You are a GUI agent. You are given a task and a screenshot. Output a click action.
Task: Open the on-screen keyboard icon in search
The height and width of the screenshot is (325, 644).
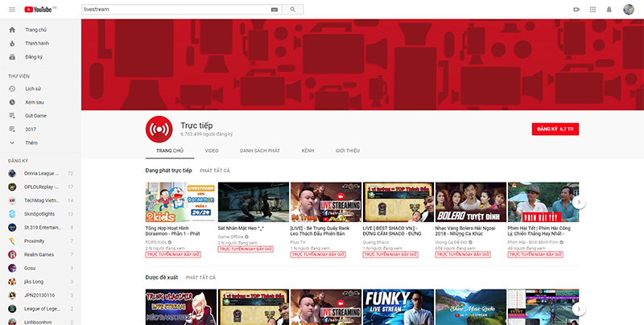coord(275,9)
